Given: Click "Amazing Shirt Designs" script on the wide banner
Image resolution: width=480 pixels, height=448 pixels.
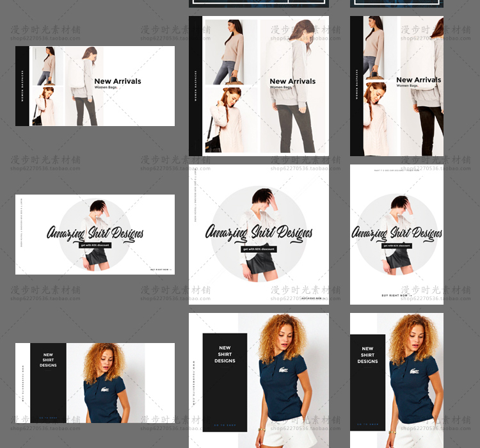Looking at the screenshot, I should click(95, 233).
